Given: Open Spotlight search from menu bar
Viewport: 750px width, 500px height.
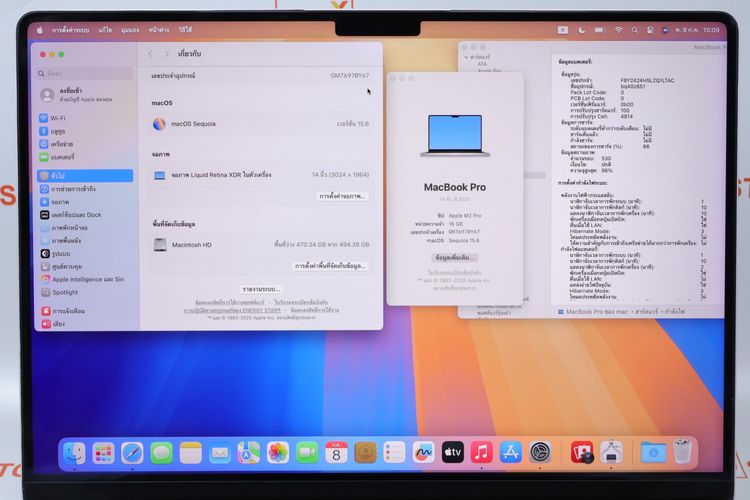Looking at the screenshot, I should pos(635,30).
